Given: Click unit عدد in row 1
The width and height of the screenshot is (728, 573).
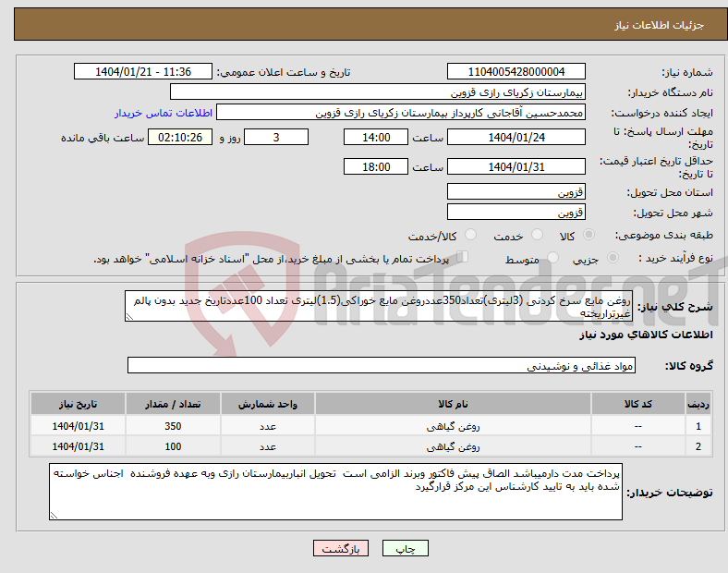Looking at the screenshot, I should tap(267, 426).
